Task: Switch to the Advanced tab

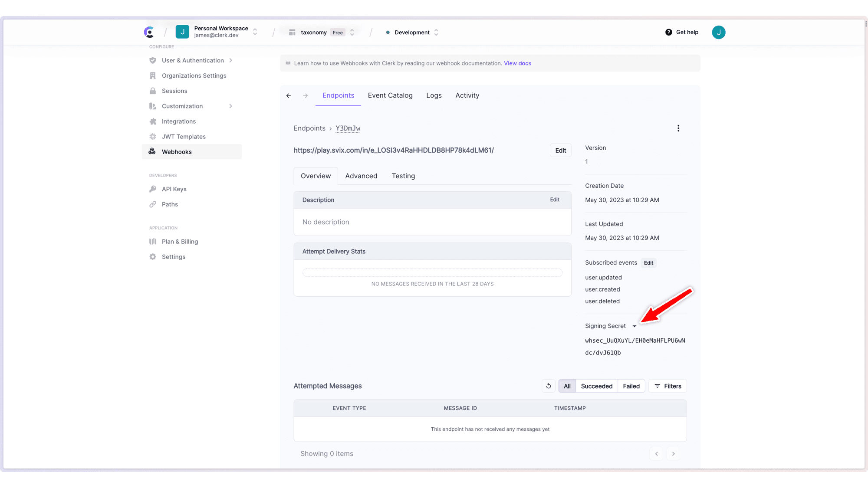Action: click(361, 176)
